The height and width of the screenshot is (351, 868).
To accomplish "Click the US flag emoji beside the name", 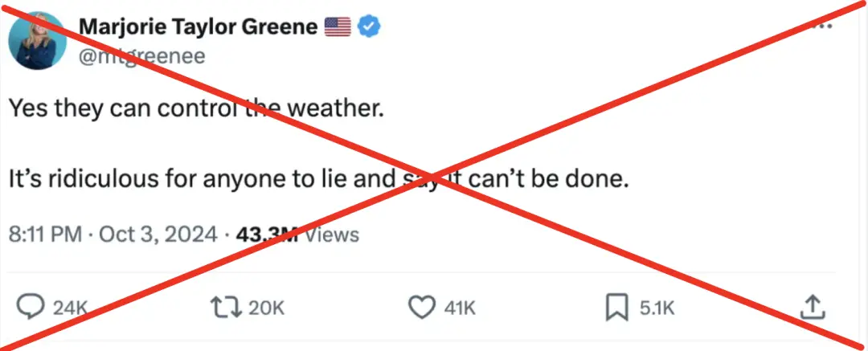I will click(x=338, y=27).
